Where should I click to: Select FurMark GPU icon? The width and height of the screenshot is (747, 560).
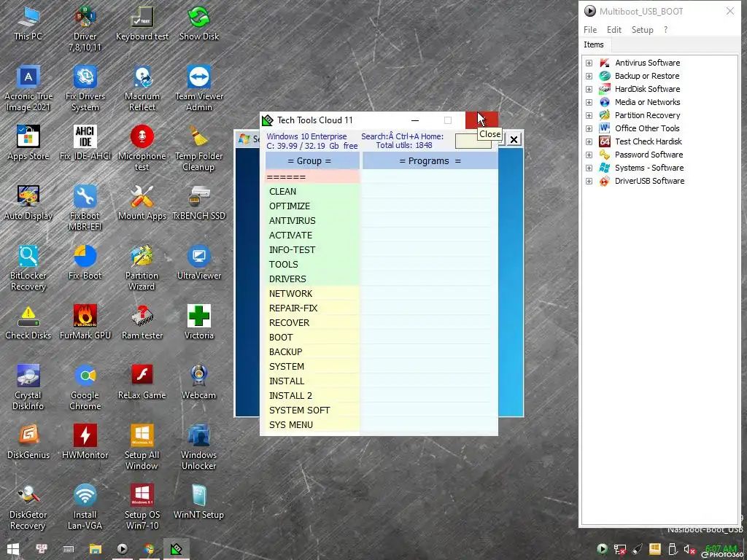(85, 322)
